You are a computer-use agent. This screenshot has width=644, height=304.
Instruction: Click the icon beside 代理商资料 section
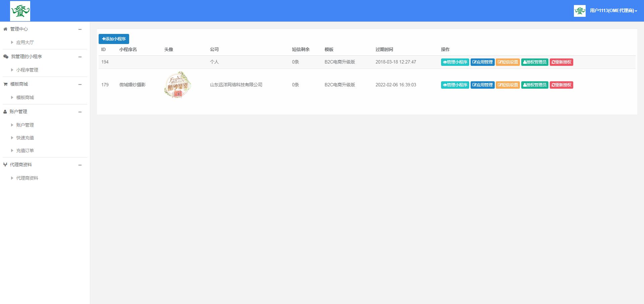point(5,165)
